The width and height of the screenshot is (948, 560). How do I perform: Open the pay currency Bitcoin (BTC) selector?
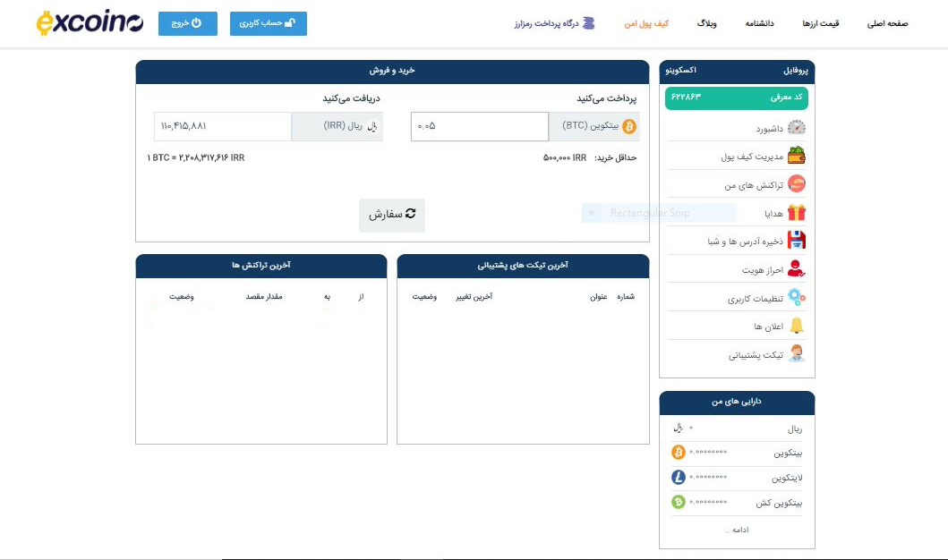point(594,126)
